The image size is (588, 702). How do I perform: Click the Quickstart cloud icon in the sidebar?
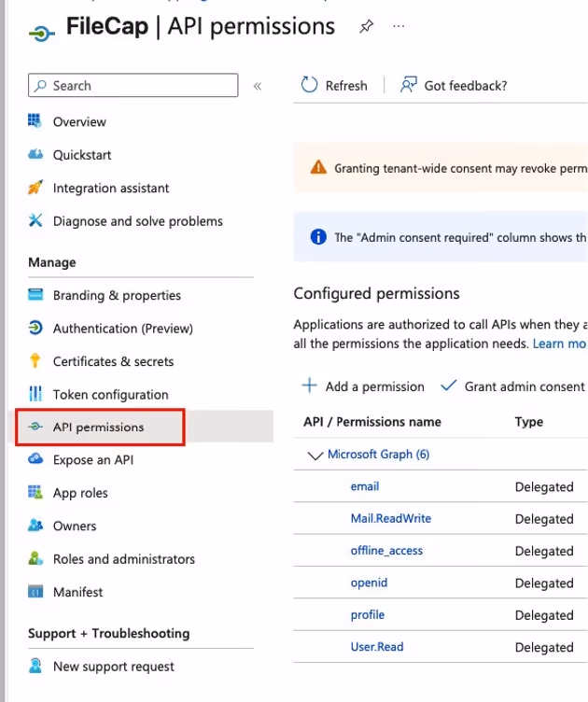click(35, 155)
